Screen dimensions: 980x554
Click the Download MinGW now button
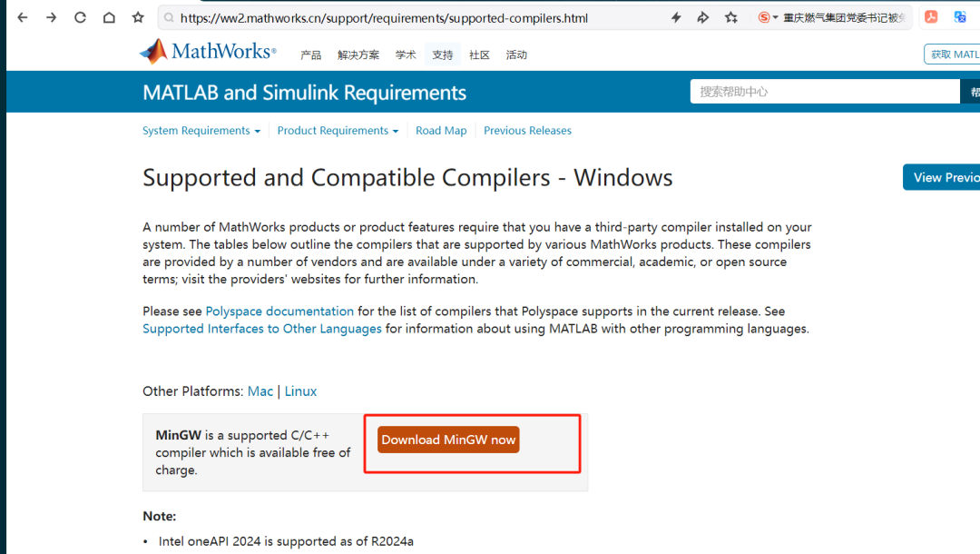pyautogui.click(x=448, y=440)
